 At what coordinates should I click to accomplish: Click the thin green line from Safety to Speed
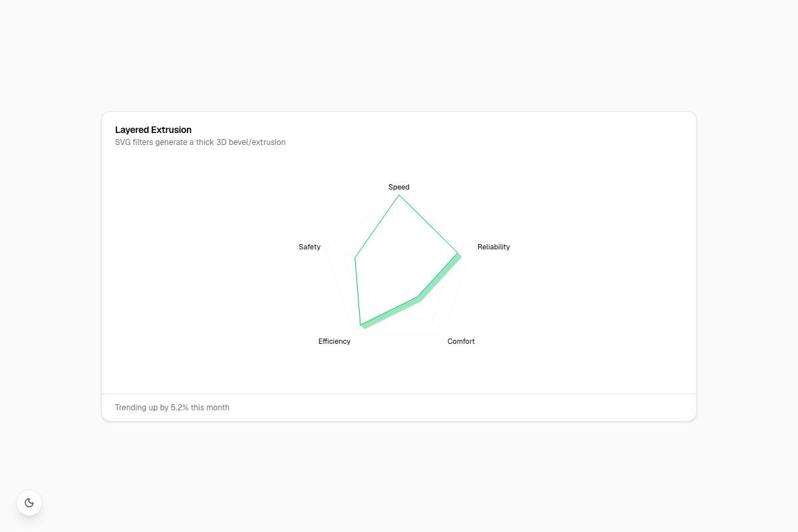pos(377,226)
